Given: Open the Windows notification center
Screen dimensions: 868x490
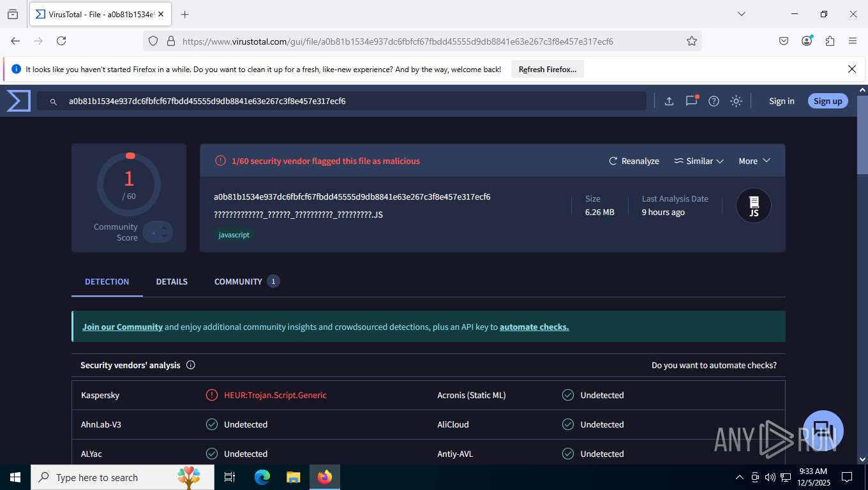Looking at the screenshot, I should (x=847, y=477).
